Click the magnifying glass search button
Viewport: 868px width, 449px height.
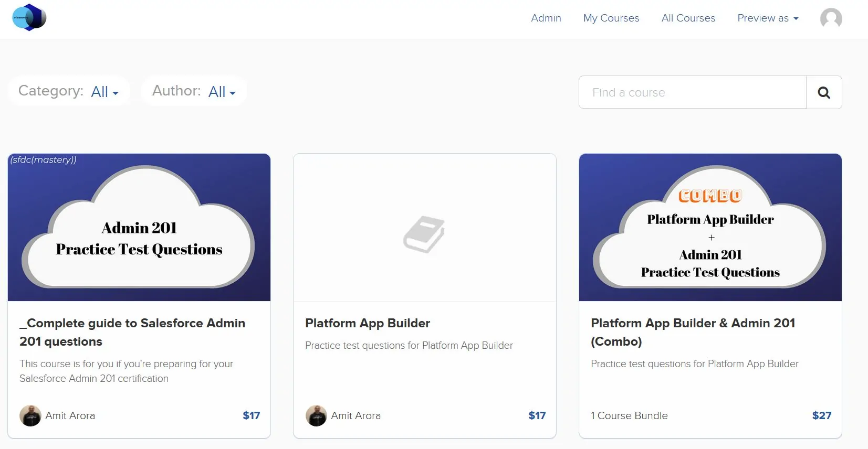[x=823, y=93]
